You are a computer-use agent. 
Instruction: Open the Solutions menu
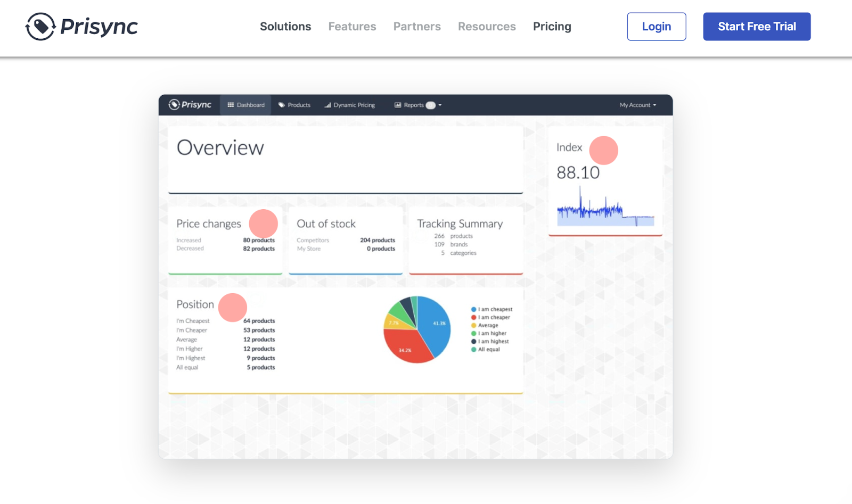285,27
